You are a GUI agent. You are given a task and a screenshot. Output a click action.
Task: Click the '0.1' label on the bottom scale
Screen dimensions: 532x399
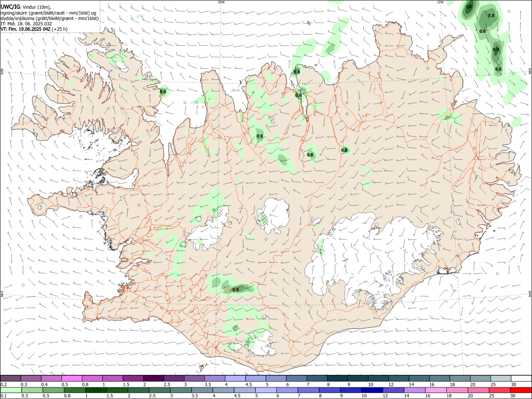pos(4,396)
